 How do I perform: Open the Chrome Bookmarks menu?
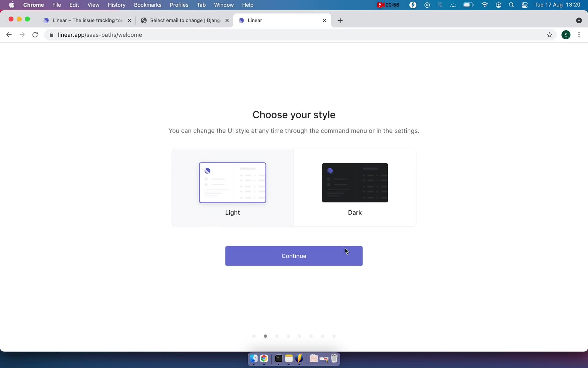tap(147, 5)
